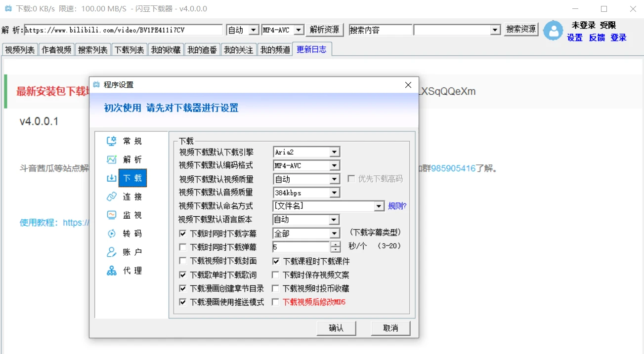Click the 闪豆下载器 app icon in title bar

coord(8,9)
